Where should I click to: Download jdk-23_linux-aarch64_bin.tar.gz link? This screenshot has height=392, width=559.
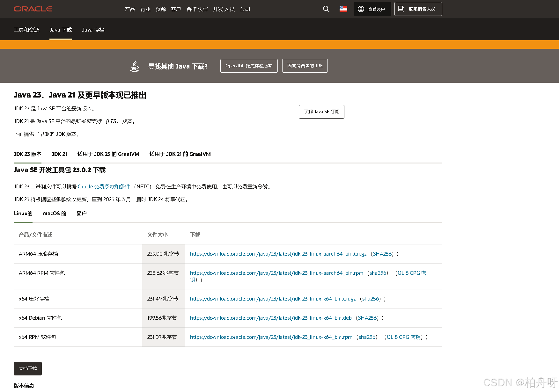click(278, 254)
